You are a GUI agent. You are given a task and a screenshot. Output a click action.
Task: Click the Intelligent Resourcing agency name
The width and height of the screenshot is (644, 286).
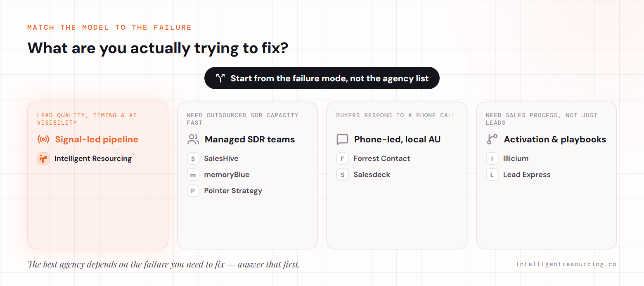(93, 158)
